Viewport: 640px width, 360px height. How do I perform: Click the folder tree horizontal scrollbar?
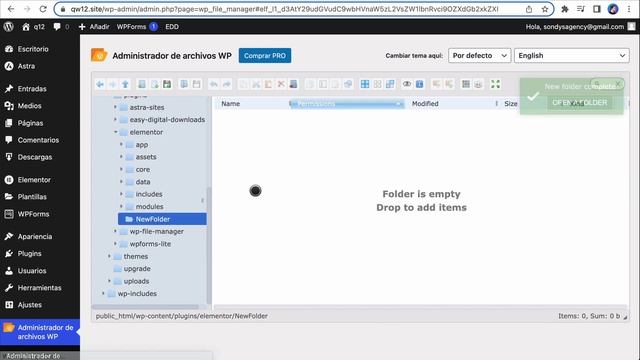pyautogui.click(x=145, y=307)
